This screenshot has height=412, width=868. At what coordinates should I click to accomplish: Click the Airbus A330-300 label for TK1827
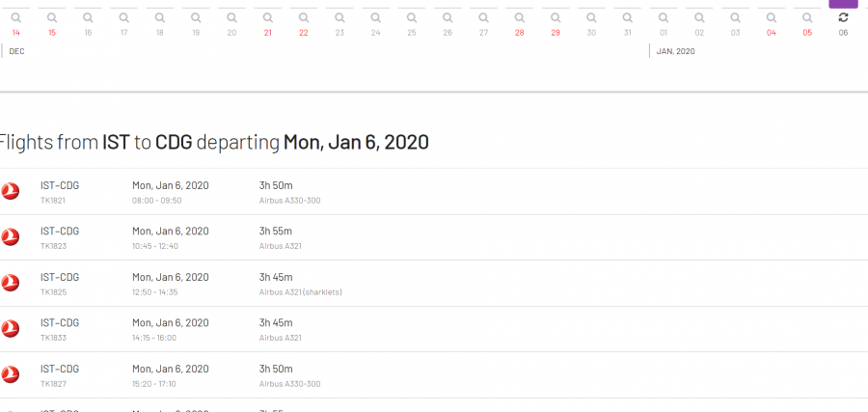289,384
